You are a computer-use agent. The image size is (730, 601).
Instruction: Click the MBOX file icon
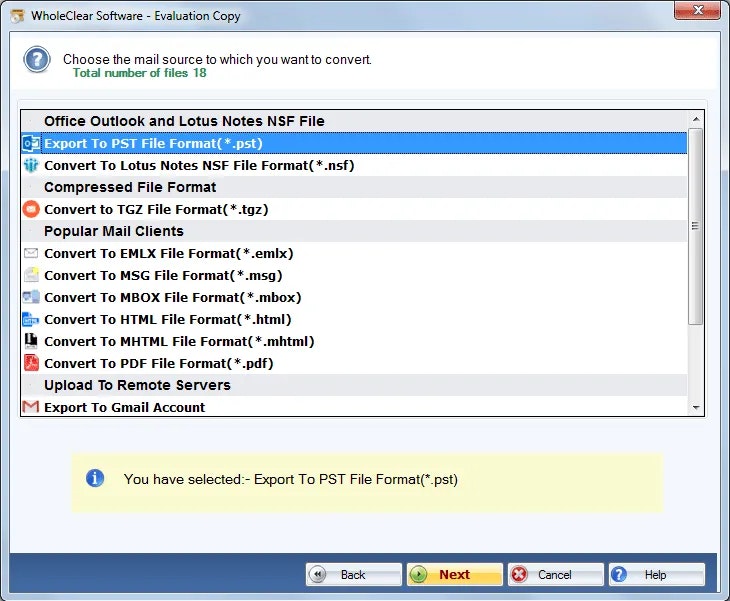pos(31,297)
